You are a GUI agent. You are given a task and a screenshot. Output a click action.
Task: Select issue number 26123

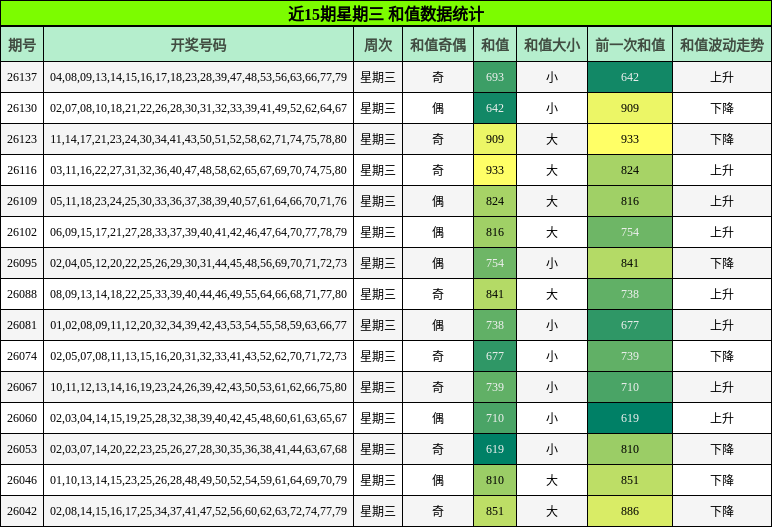click(x=22, y=139)
